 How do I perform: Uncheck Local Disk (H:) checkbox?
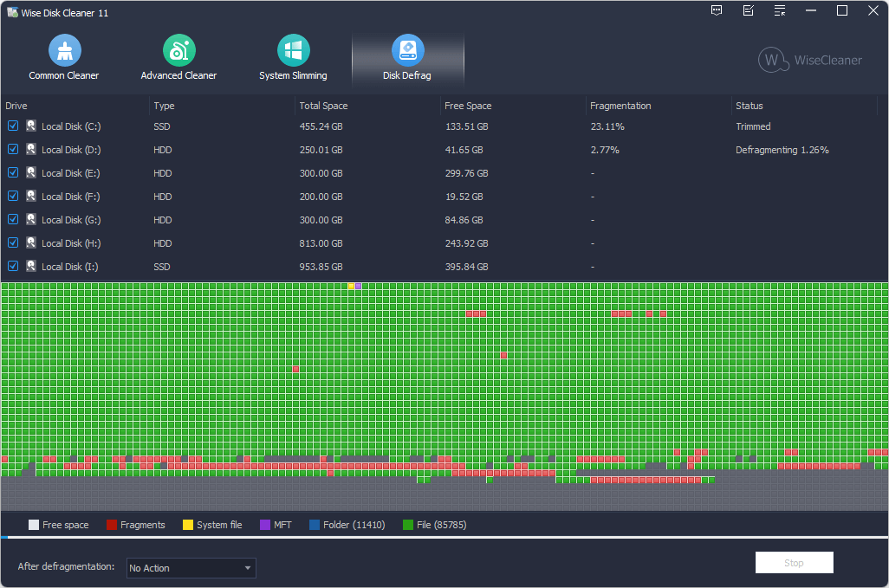click(x=13, y=242)
